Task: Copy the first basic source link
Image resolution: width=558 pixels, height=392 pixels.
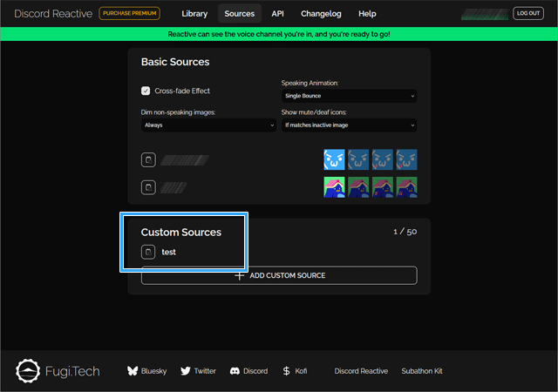Action: point(148,160)
